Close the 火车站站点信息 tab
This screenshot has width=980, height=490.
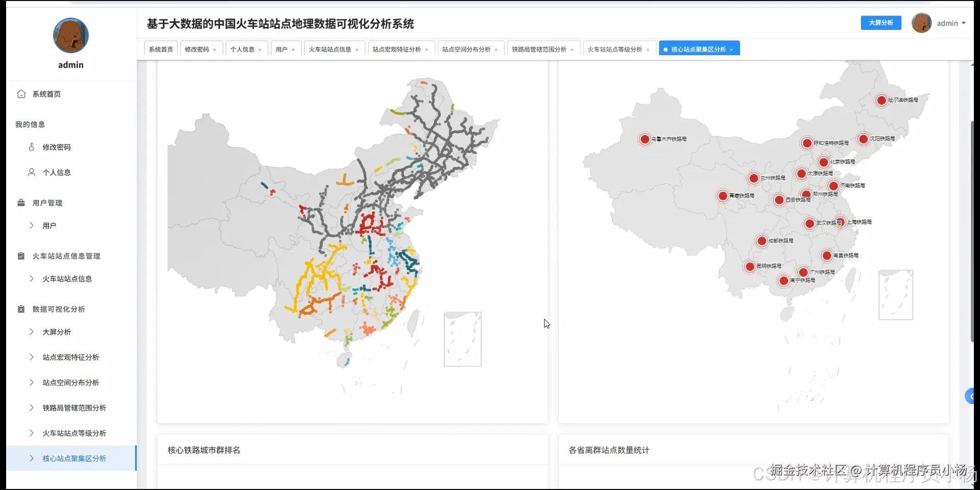click(357, 50)
